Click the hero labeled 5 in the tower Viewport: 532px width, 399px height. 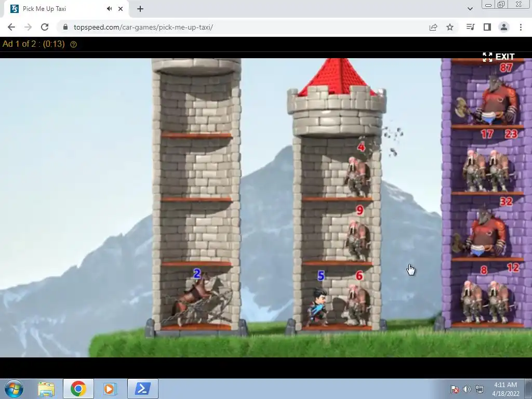pyautogui.click(x=317, y=307)
